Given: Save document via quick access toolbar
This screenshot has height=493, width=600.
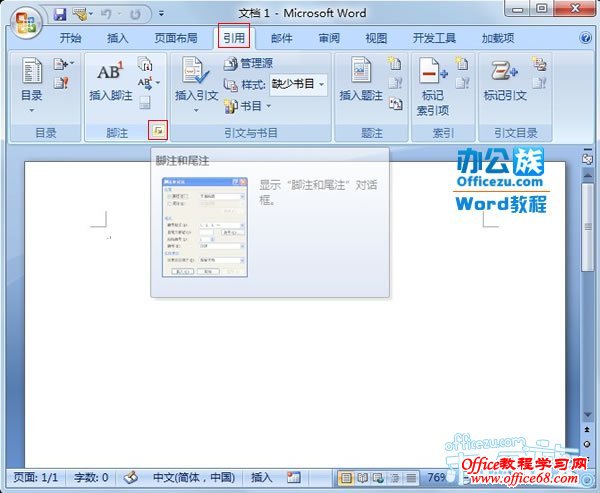Looking at the screenshot, I should pos(60,15).
